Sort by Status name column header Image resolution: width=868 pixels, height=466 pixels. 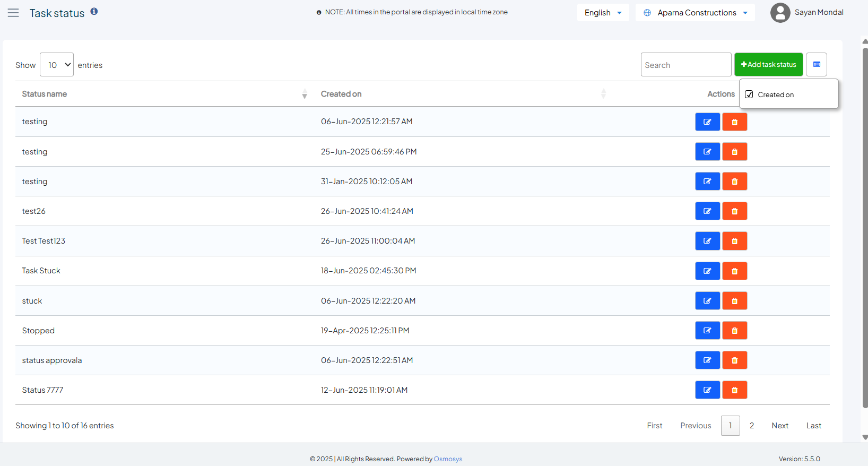45,94
